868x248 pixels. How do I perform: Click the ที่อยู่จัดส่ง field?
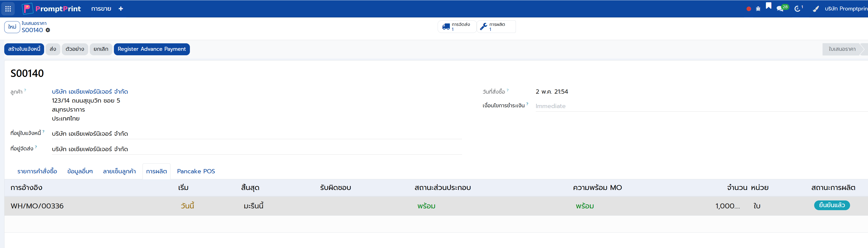[257, 149]
